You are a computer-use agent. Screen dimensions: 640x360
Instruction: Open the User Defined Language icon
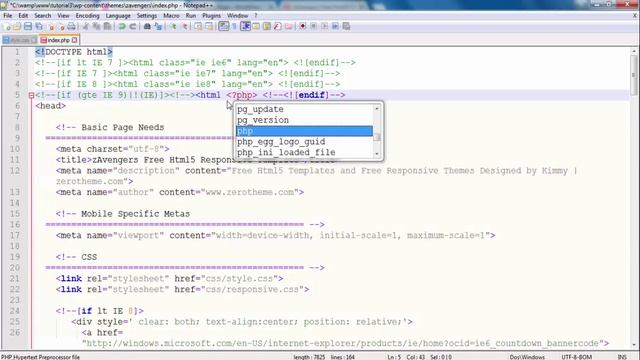point(256,27)
